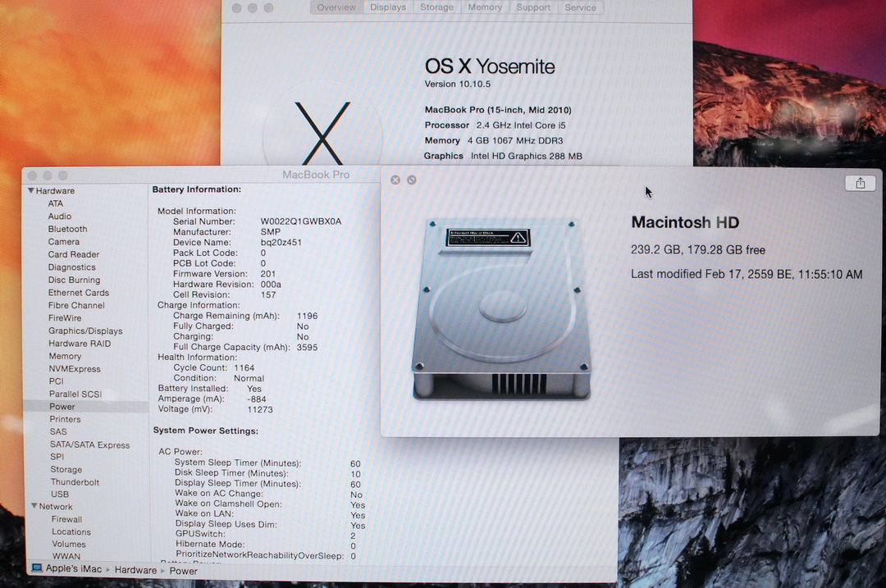The image size is (886, 588).
Task: Select ATA in the Hardware list
Action: click(x=56, y=203)
